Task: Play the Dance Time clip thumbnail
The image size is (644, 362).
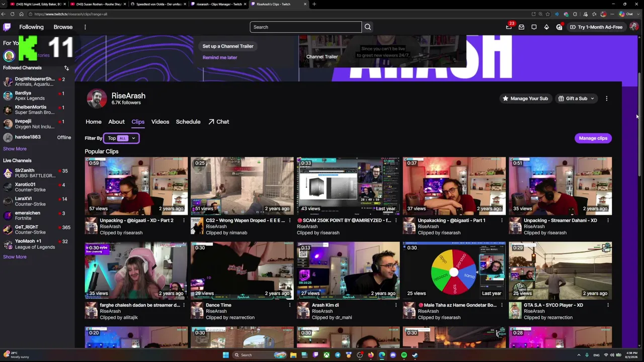Action: point(242,270)
